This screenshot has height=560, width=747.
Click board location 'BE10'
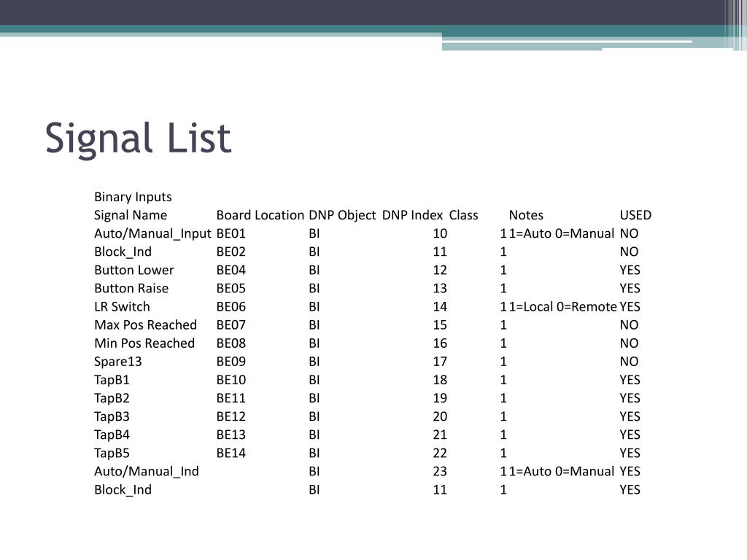[x=231, y=380]
